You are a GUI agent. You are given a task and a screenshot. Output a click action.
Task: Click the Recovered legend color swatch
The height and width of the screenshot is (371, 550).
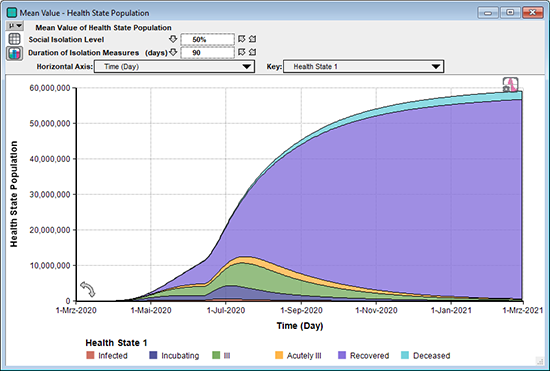tap(342, 355)
